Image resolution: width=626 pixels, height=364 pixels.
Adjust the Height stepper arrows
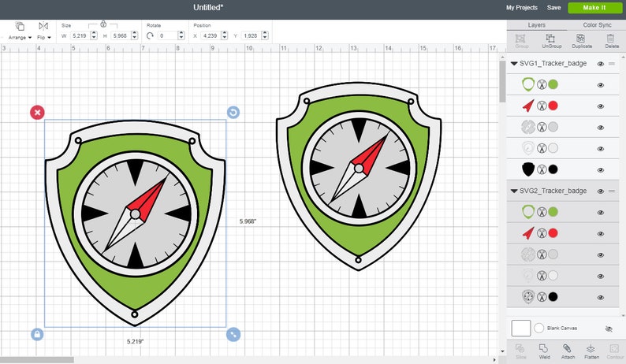pos(135,35)
